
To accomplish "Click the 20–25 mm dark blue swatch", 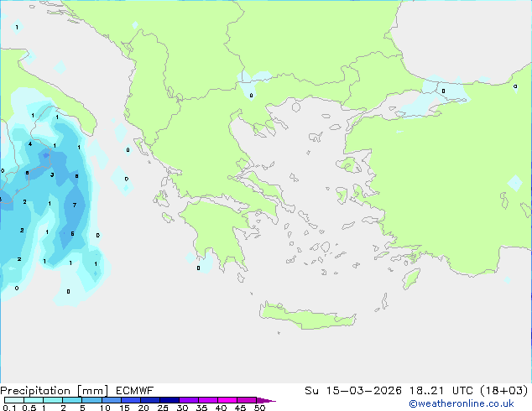I will [x=150, y=400].
